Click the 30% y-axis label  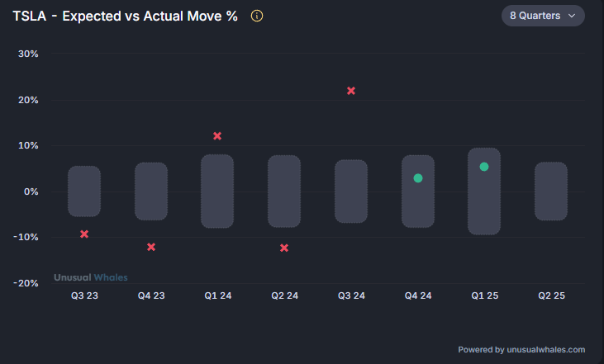coord(29,54)
